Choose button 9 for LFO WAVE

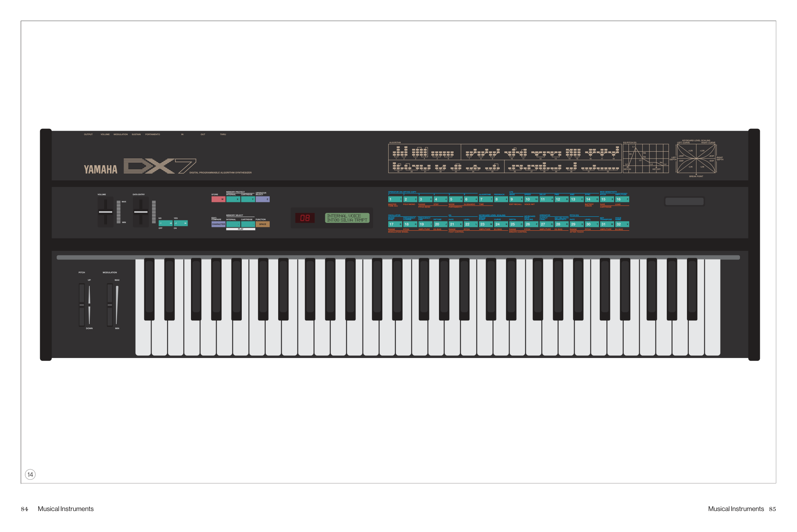pos(516,199)
